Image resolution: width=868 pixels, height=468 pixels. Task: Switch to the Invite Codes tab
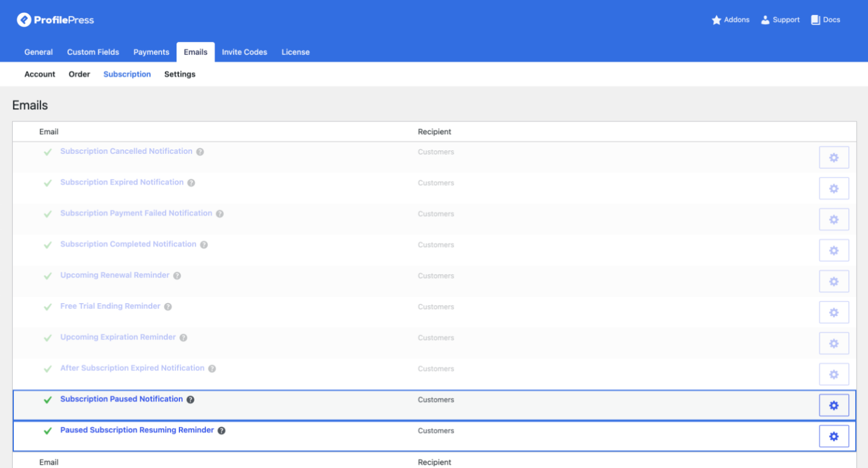pyautogui.click(x=245, y=52)
